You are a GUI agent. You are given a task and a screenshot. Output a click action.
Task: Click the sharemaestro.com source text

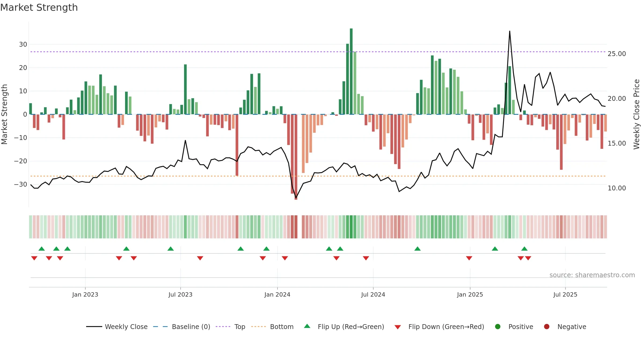point(592,275)
